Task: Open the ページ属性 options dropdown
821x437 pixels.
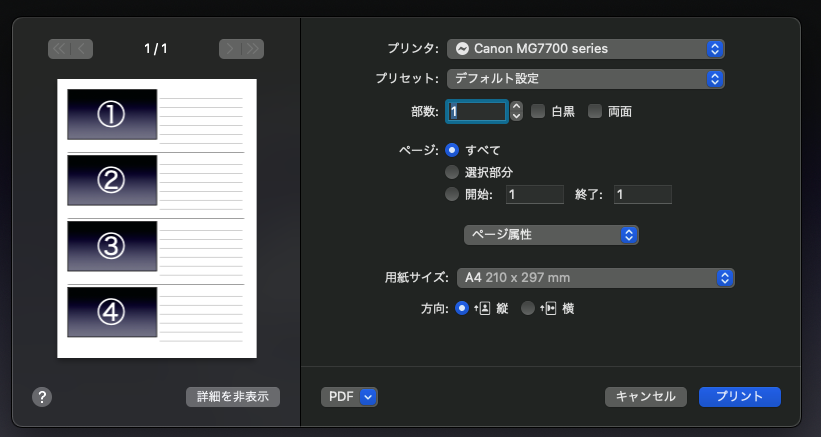Action: (x=551, y=235)
